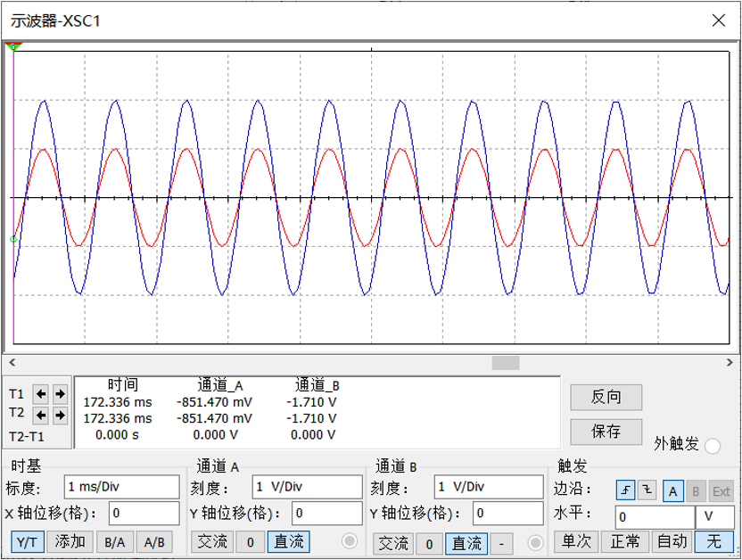Set channel B coupling to 0
The height and width of the screenshot is (560, 742).
click(429, 543)
